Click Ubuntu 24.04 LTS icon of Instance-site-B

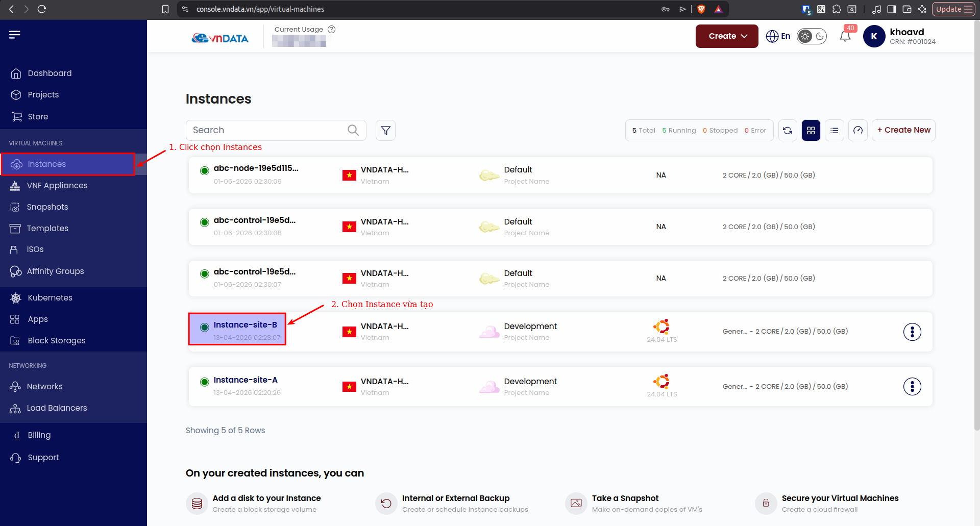click(661, 327)
